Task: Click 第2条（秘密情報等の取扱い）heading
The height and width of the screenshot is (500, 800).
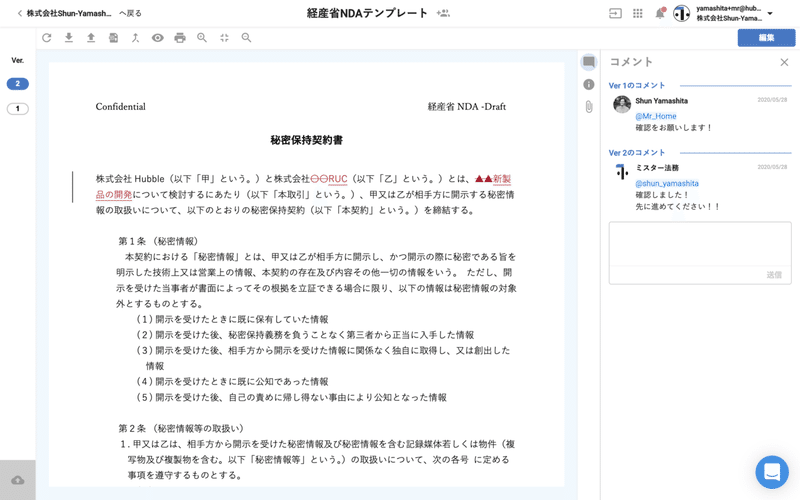Action: point(182,429)
